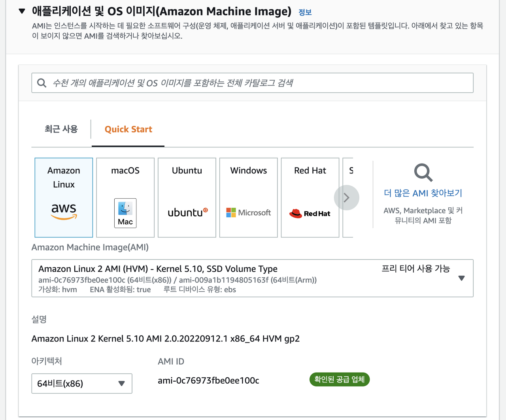Click the Mac Finder icon
This screenshot has height=420, width=506.
click(x=125, y=213)
